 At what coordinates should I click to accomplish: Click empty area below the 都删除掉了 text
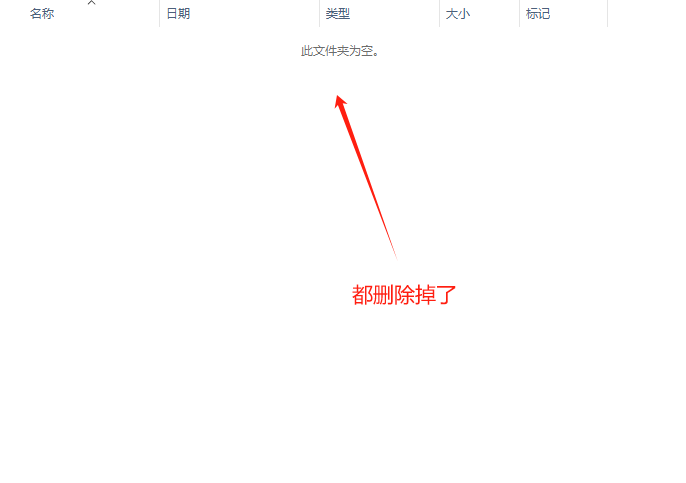[x=404, y=385]
